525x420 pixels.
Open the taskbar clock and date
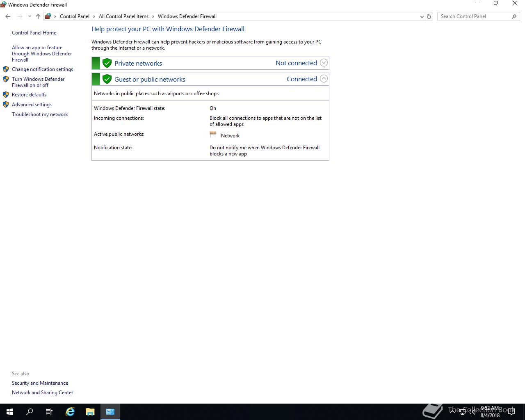pos(490,412)
